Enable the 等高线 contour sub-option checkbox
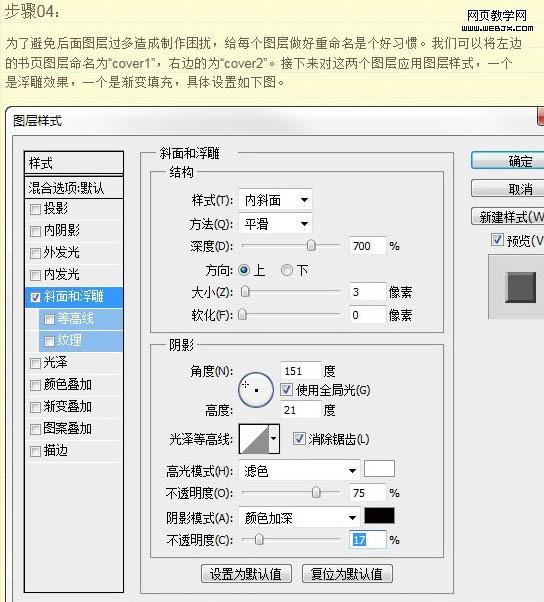 pyautogui.click(x=49, y=319)
